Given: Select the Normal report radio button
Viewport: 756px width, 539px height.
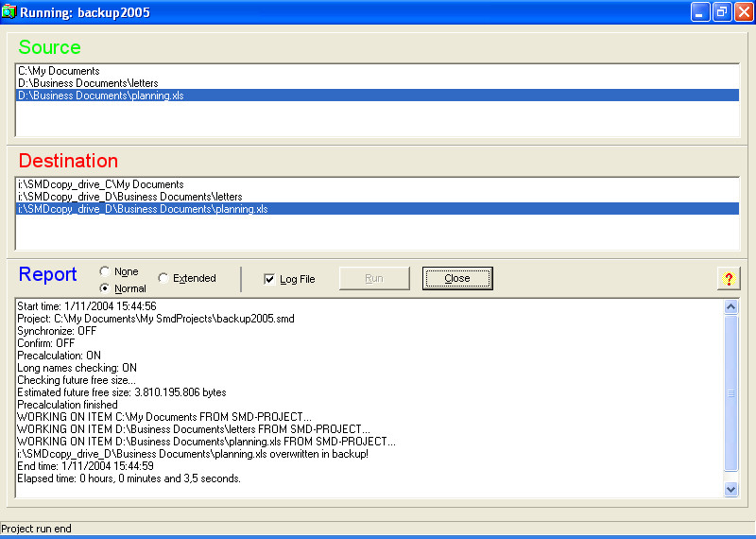Looking at the screenshot, I should click(x=123, y=288).
